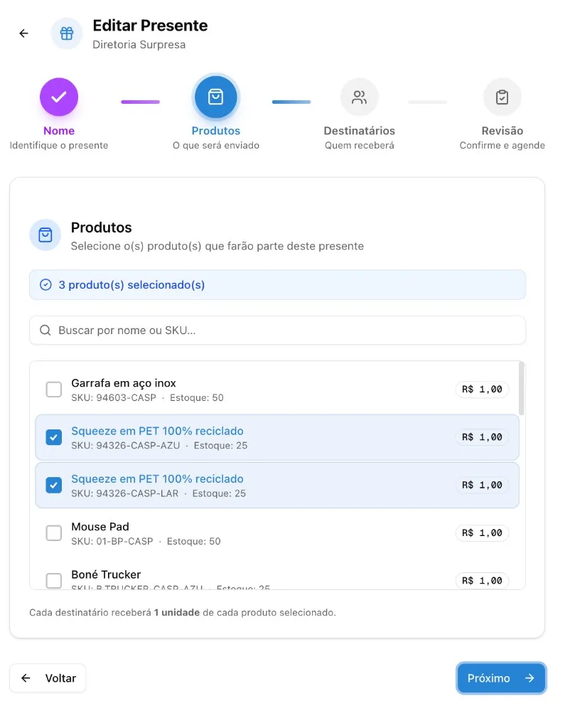
Task: Click the "Diretoria Surpresa" subtitle
Action: (139, 45)
